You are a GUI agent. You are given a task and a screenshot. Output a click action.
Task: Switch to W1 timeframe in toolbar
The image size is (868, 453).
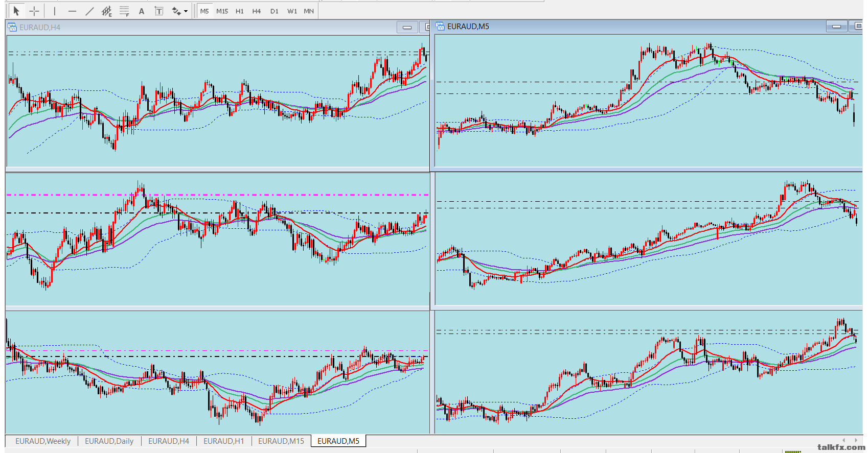point(292,11)
